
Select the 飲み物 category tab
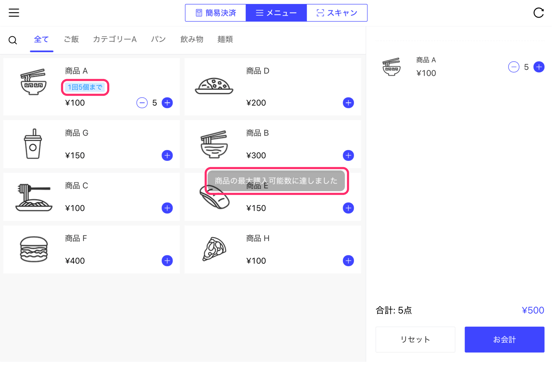192,39
